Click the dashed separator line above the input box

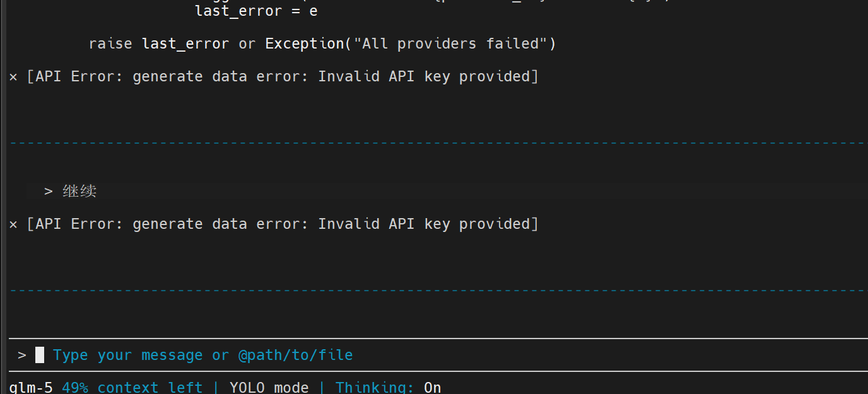[437, 291]
